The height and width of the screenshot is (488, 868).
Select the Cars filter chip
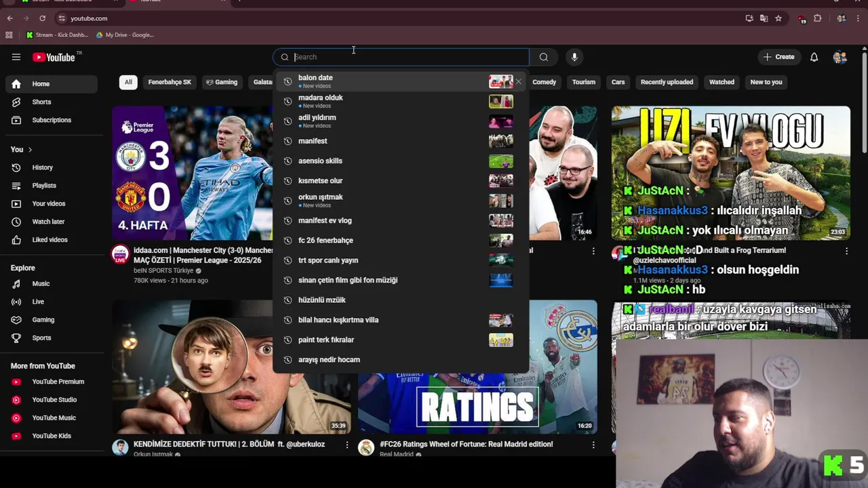(x=618, y=82)
